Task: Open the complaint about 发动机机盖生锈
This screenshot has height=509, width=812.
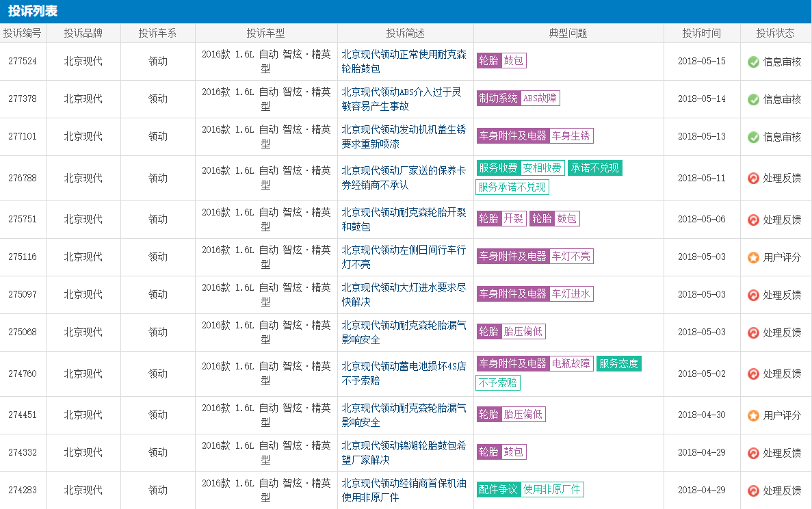Action: coord(404,136)
